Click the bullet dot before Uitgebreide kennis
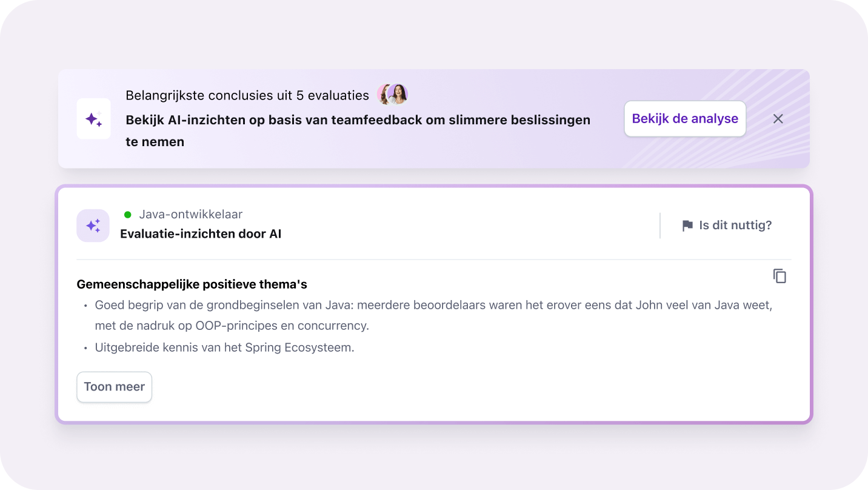This screenshot has height=490, width=868. (86, 348)
